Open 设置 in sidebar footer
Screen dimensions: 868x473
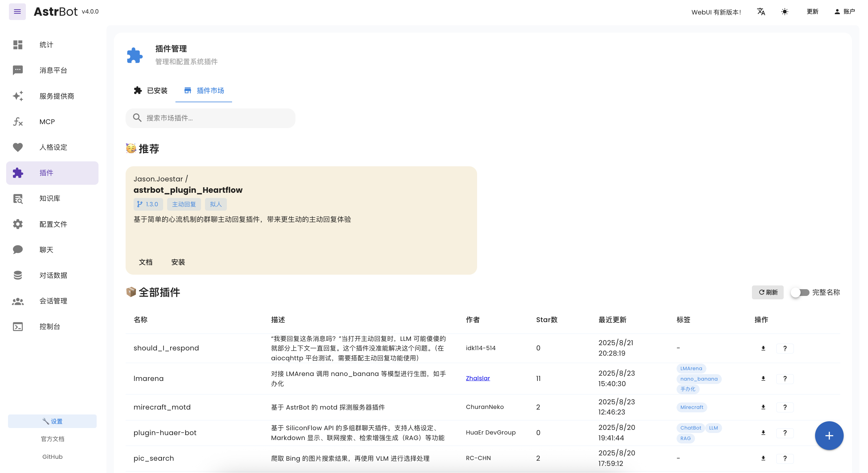(53, 421)
